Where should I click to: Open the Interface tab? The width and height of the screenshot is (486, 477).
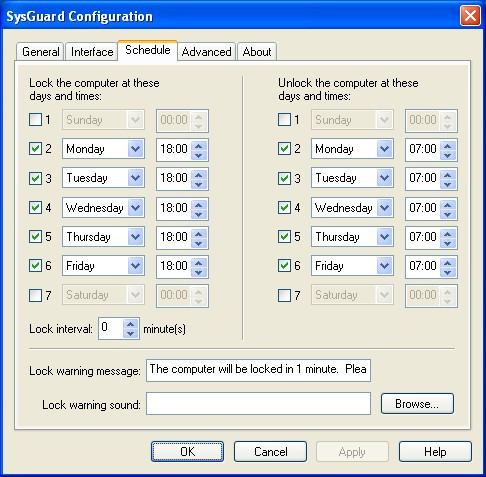(x=92, y=52)
